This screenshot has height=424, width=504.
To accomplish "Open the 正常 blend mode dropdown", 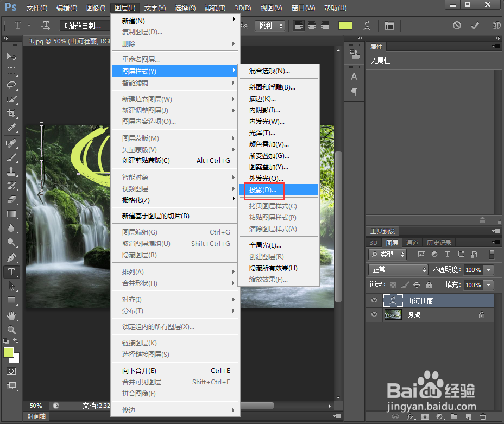I will pos(398,269).
